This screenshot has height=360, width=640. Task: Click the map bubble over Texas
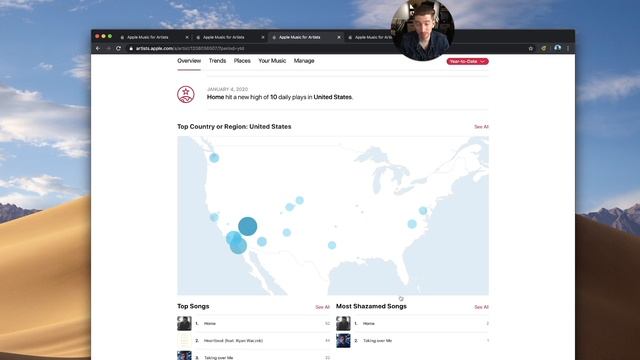[332, 245]
